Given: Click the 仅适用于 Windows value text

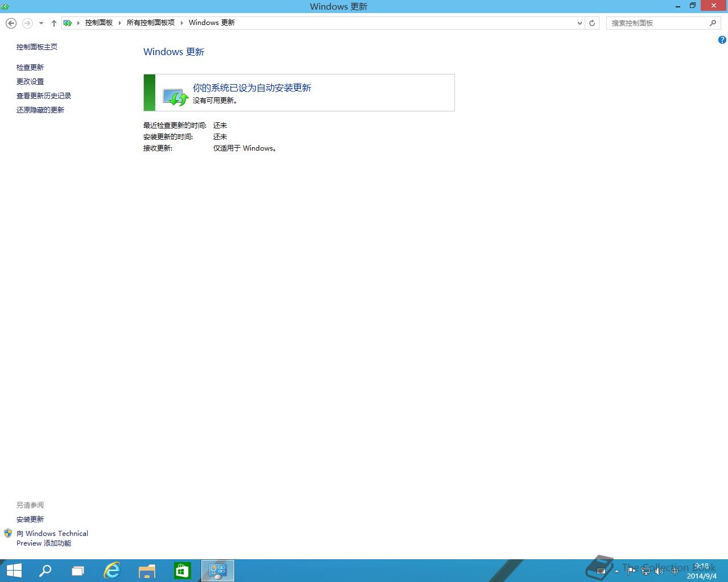Looking at the screenshot, I should [x=245, y=148].
